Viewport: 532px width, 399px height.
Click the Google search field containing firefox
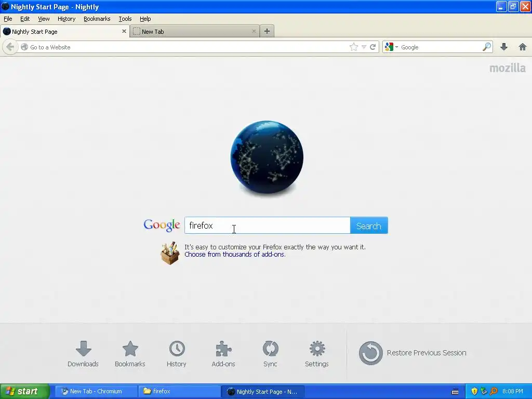tap(268, 225)
